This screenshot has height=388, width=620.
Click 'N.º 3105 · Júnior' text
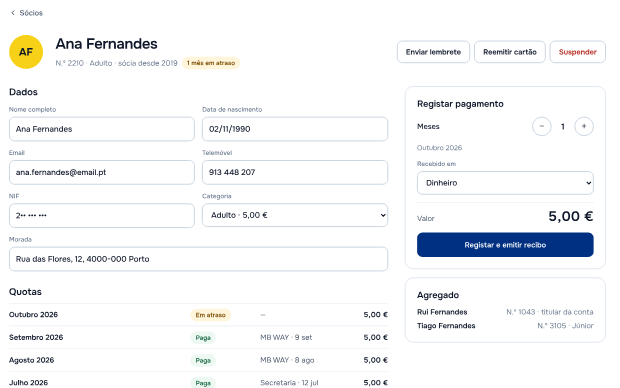point(565,326)
